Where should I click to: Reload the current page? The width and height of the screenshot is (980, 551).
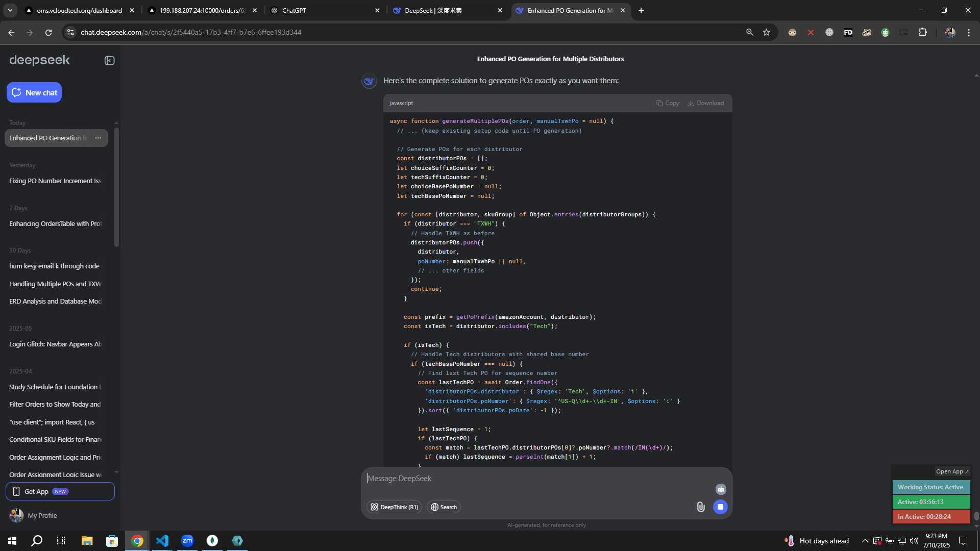coord(48,32)
